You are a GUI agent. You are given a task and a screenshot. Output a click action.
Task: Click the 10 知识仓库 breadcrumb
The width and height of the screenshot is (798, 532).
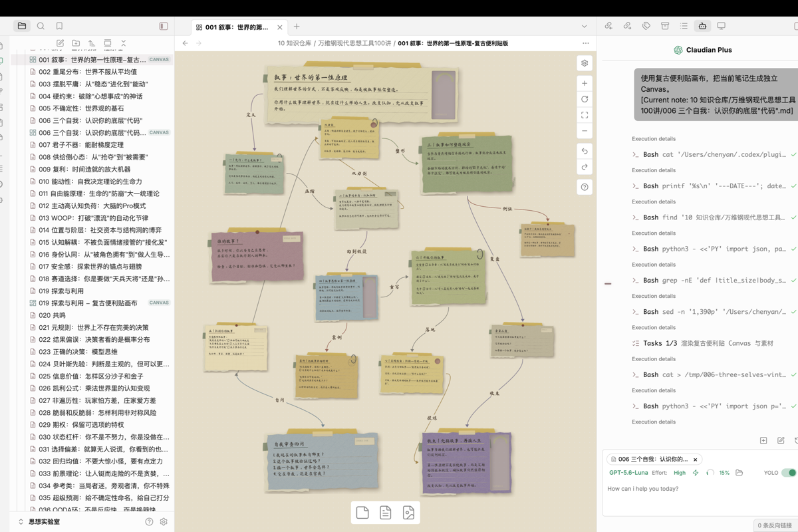[x=295, y=43]
